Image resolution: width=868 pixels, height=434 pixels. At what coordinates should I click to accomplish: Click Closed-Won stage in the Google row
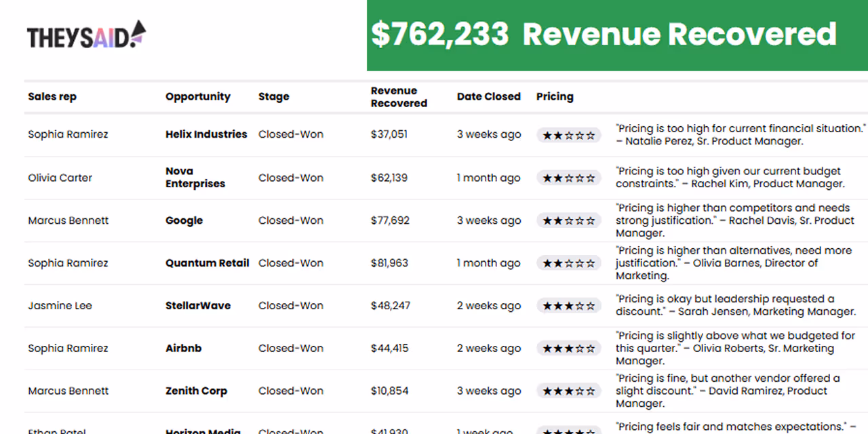pos(291,220)
